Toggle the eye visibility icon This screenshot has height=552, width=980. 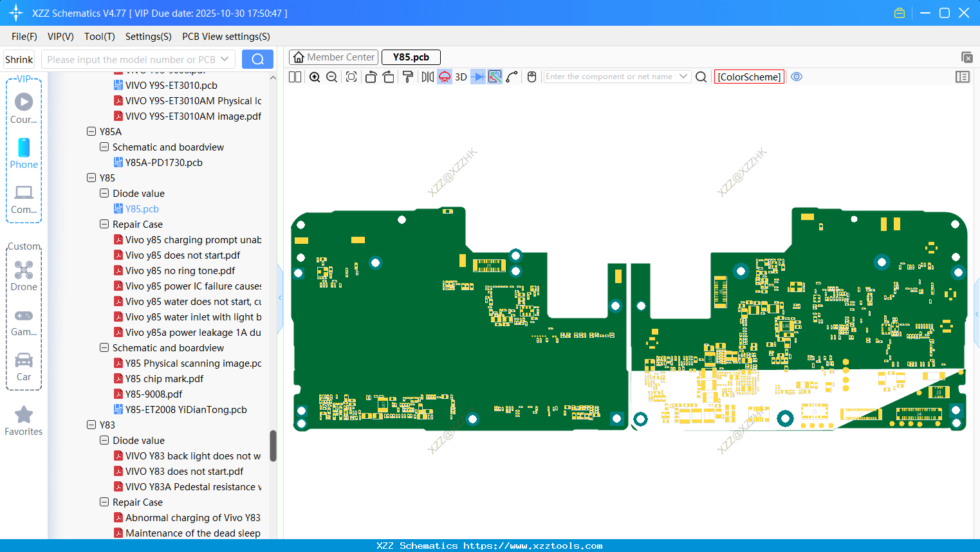pos(797,77)
